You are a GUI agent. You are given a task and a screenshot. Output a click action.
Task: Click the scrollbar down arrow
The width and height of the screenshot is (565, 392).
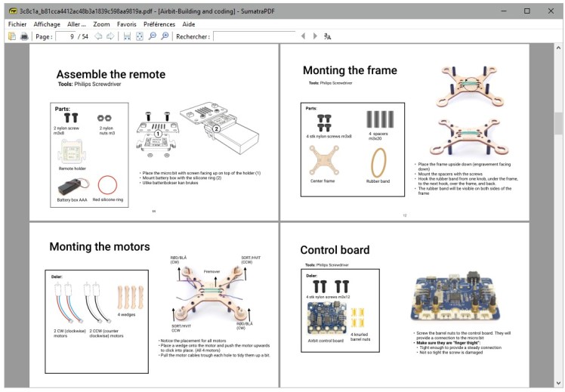click(558, 383)
